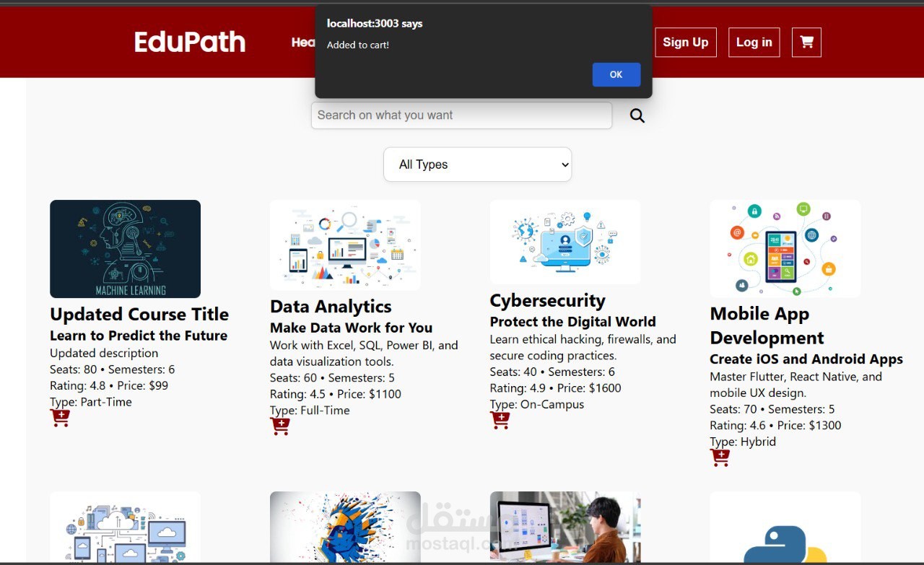Click the EduPath logo

[x=189, y=42]
